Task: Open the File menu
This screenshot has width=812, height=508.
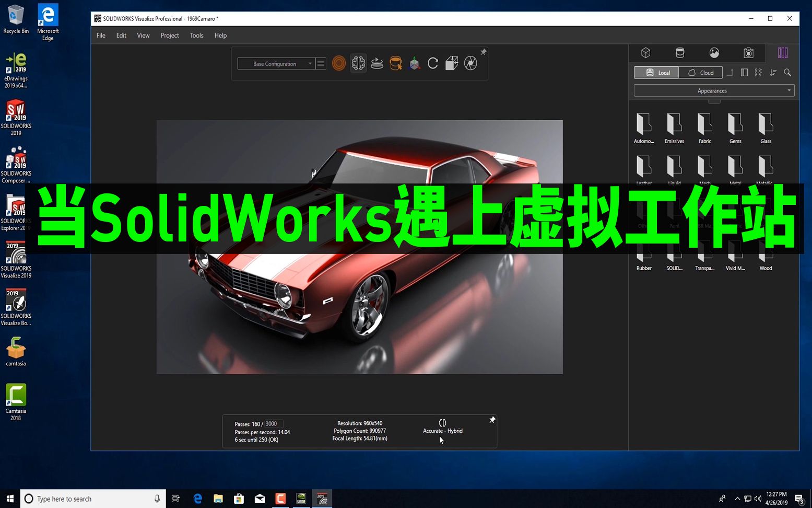Action: pyautogui.click(x=101, y=36)
